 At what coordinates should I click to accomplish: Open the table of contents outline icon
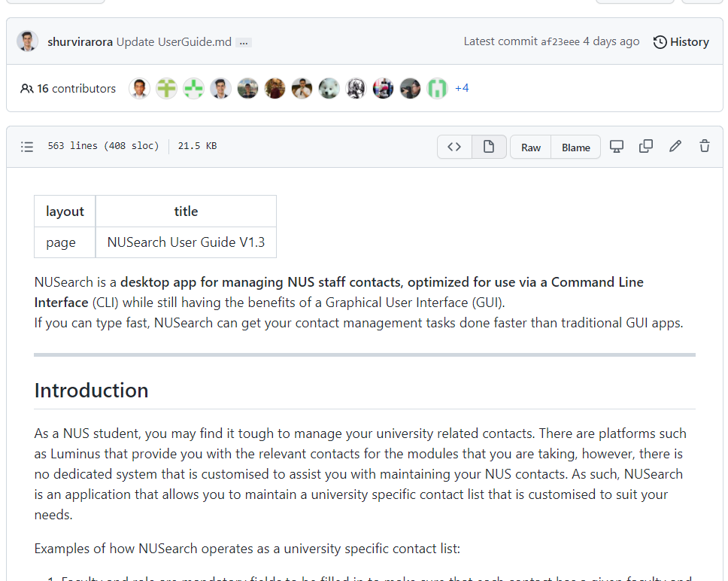point(27,147)
